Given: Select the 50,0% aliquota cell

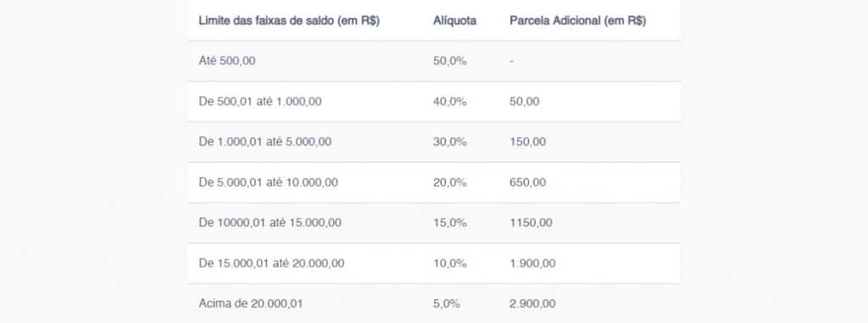Looking at the screenshot, I should (x=450, y=61).
